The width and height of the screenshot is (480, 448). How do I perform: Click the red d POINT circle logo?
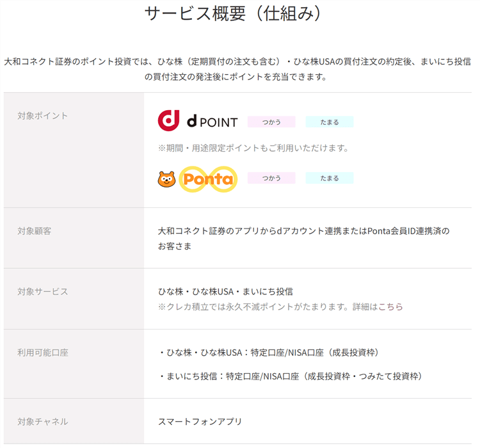(x=168, y=121)
